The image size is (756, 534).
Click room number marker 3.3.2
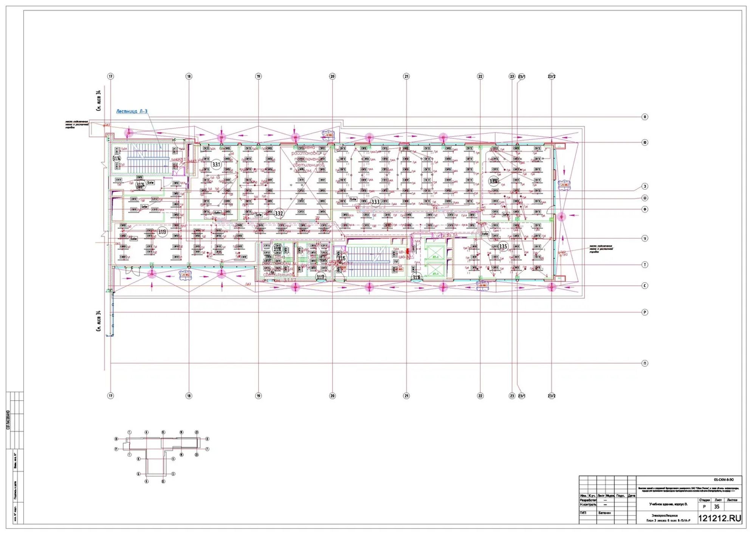pos(279,214)
